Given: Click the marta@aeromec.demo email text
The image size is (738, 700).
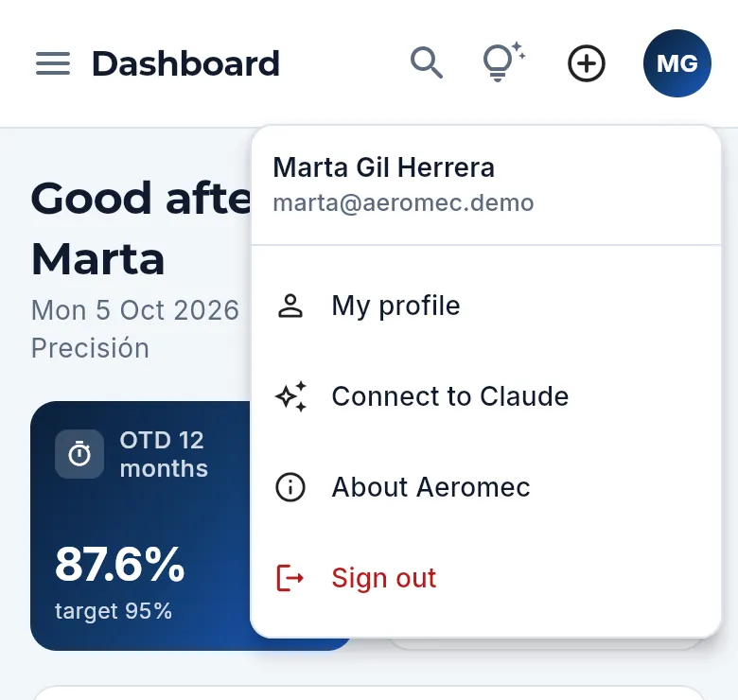Looking at the screenshot, I should 403,203.
